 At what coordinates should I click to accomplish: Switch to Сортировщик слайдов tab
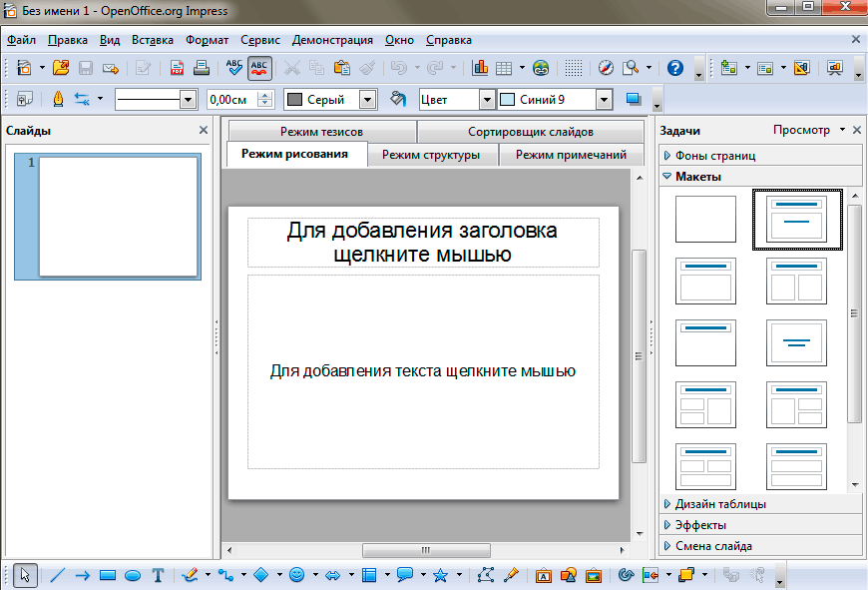pos(531,132)
